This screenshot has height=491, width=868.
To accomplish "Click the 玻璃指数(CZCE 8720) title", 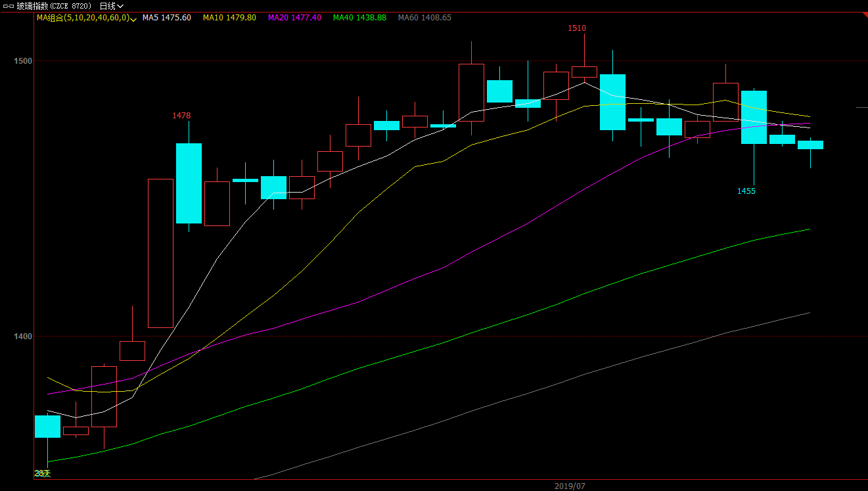I will (x=54, y=6).
